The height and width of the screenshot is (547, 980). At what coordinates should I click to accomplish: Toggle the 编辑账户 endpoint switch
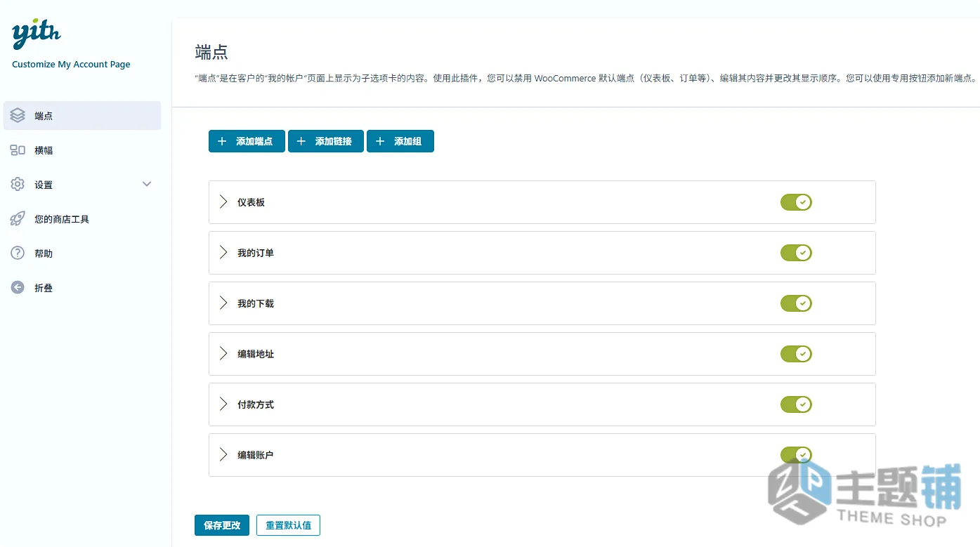tap(796, 455)
